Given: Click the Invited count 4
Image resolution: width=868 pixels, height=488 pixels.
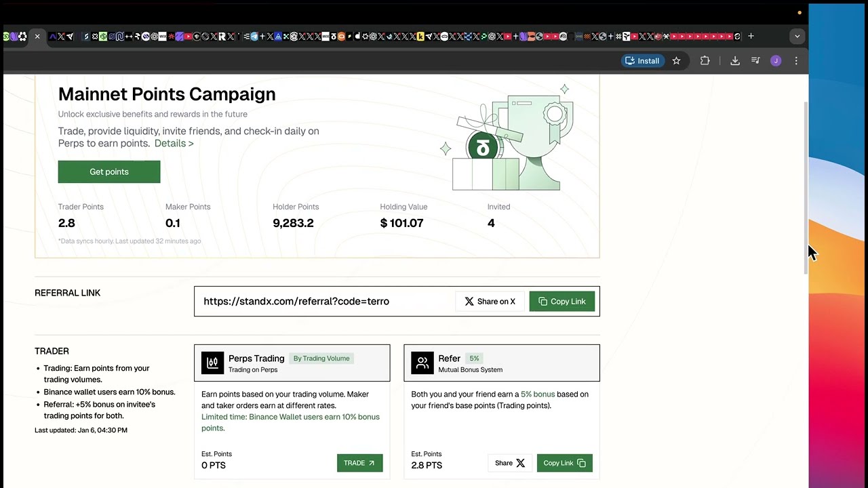Looking at the screenshot, I should pos(491,223).
